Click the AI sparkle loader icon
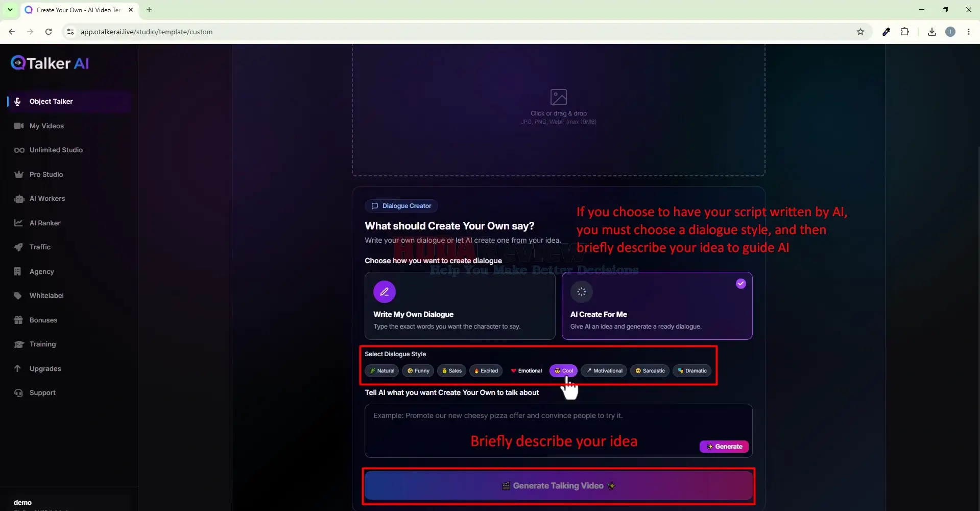Viewport: 980px width, 511px height. point(582,292)
